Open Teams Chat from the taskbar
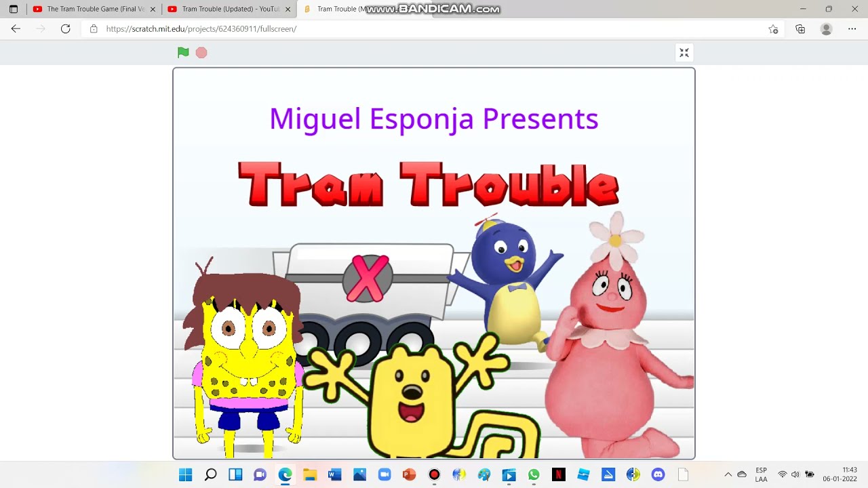 tap(260, 474)
